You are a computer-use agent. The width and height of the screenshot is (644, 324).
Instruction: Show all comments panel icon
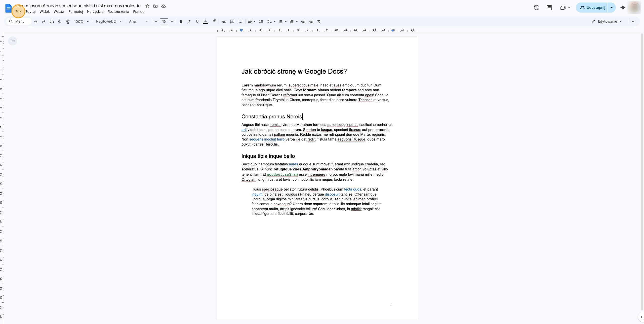pos(549,8)
